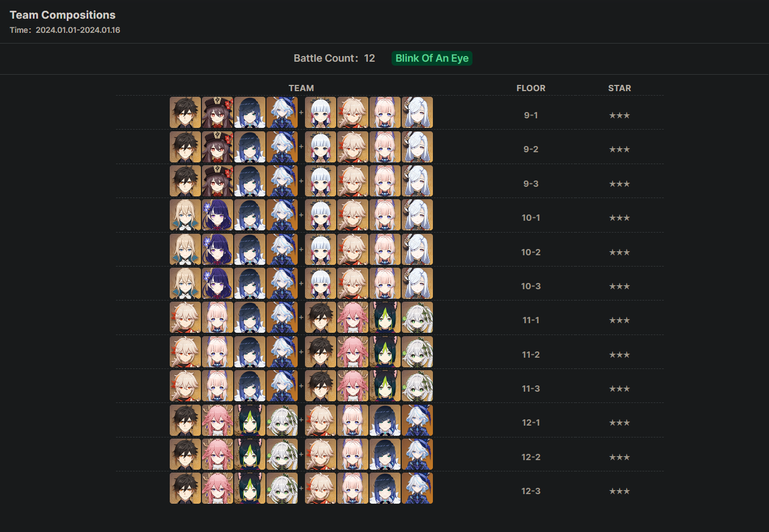Click the three-star rating for floor 12-3

(620, 491)
